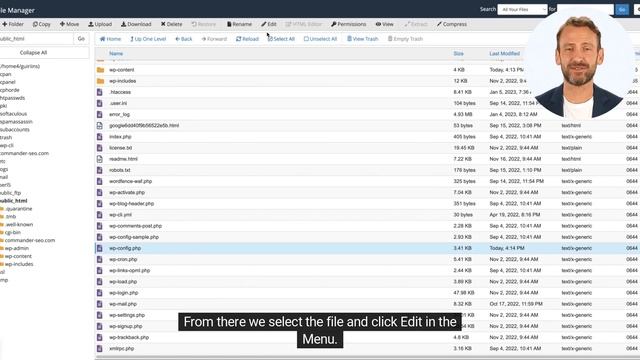Screen dimensions: 640x360
Task: Select the wordfence-waf.php file name
Action: click(x=130, y=181)
